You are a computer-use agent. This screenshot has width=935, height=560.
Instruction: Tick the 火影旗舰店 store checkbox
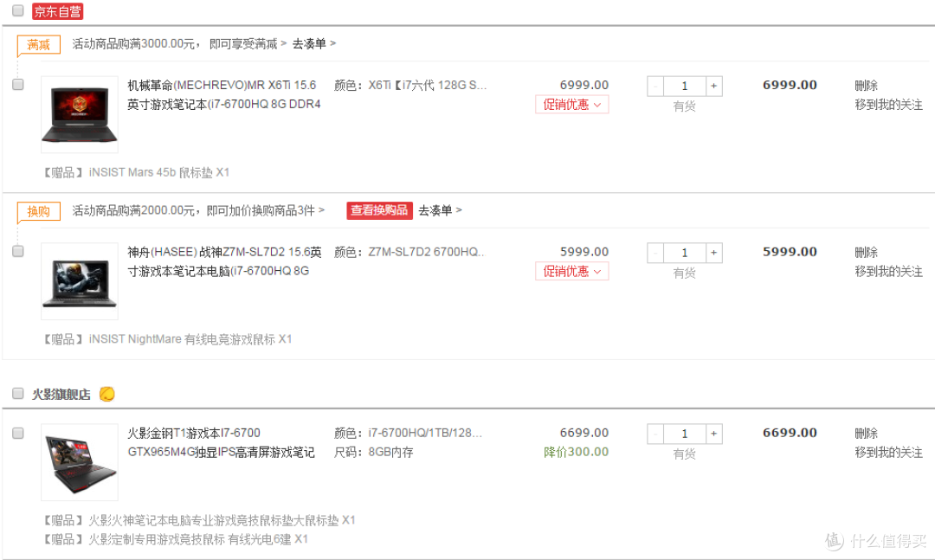(x=18, y=394)
